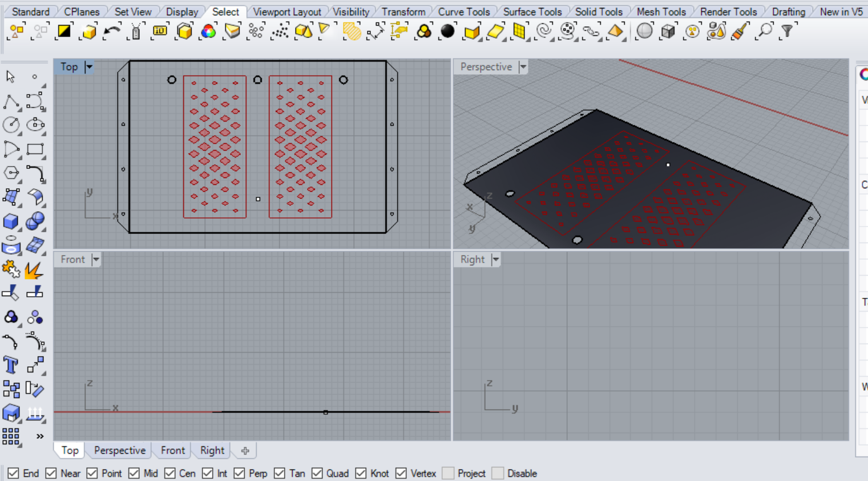The height and width of the screenshot is (481, 868).
Task: Open the Curve Tools toolbar tab
Action: coord(463,11)
